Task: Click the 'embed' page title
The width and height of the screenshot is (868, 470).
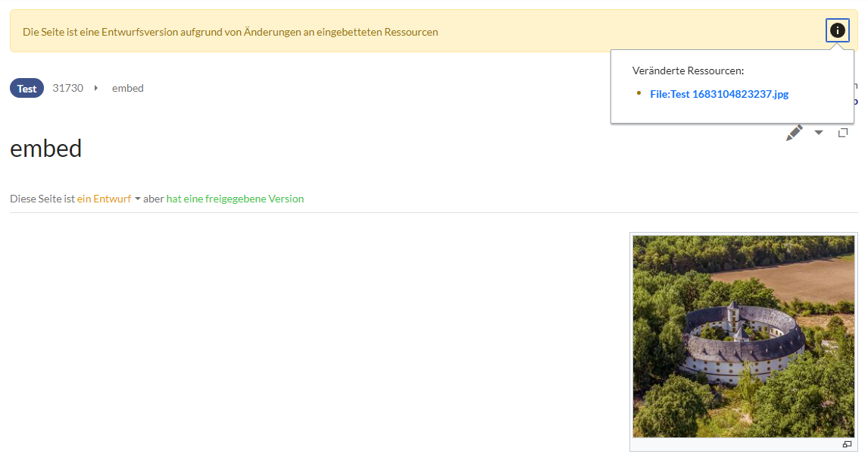Action: click(46, 148)
